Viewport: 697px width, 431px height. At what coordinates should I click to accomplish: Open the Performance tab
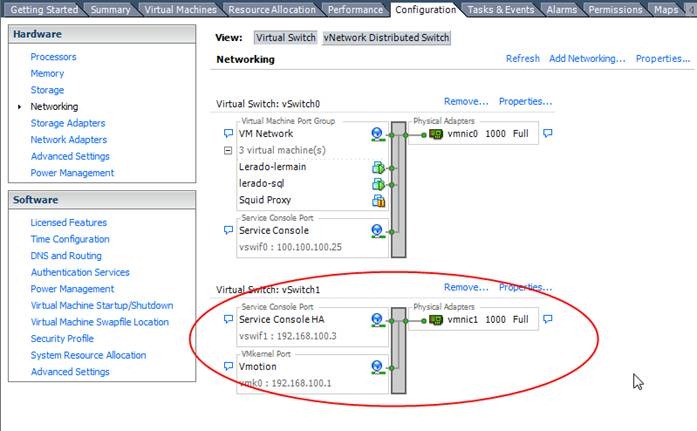coord(355,9)
